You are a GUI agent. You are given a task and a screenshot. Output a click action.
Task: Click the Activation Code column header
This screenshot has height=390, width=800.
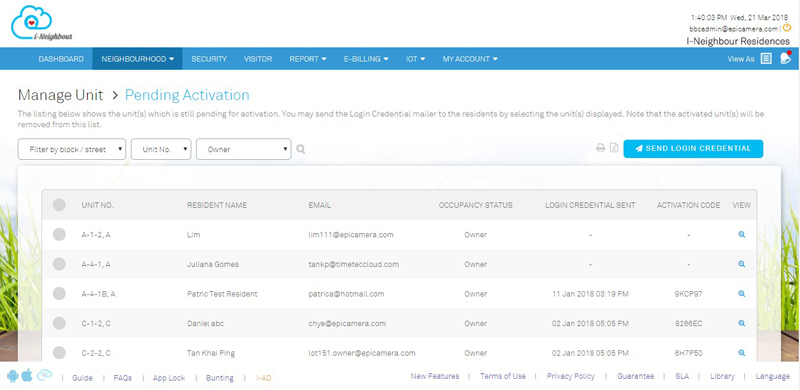pos(688,205)
